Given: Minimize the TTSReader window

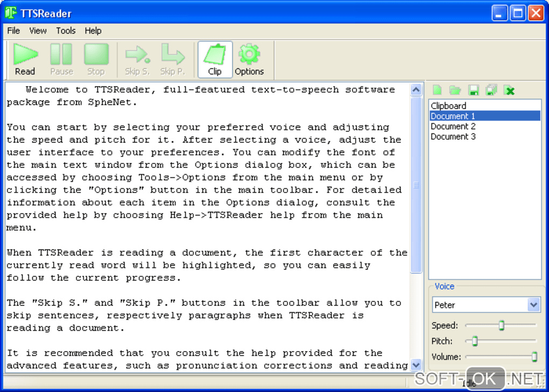Looking at the screenshot, I should (x=499, y=13).
